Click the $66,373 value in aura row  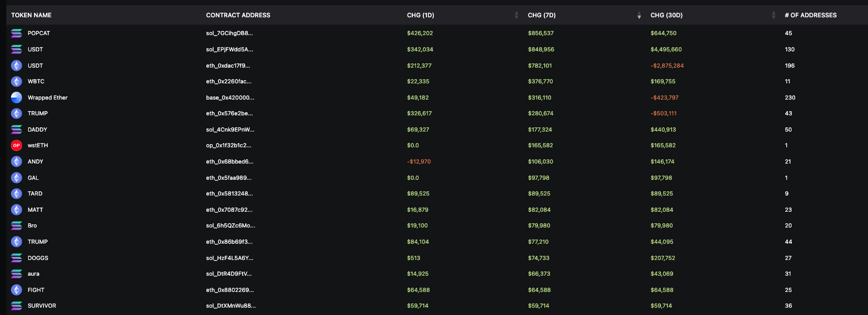540,274
